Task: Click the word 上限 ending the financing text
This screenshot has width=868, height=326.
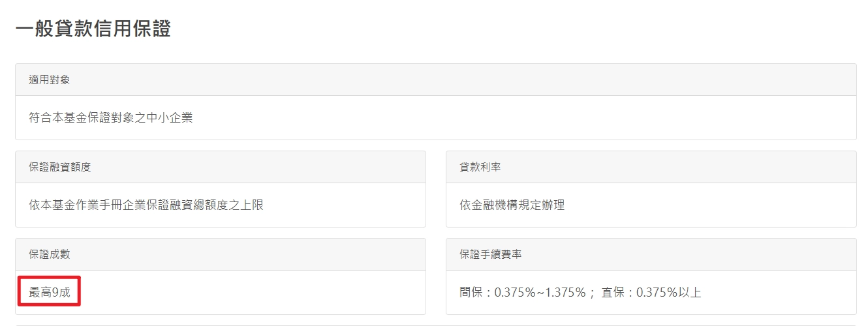Action: [252, 205]
